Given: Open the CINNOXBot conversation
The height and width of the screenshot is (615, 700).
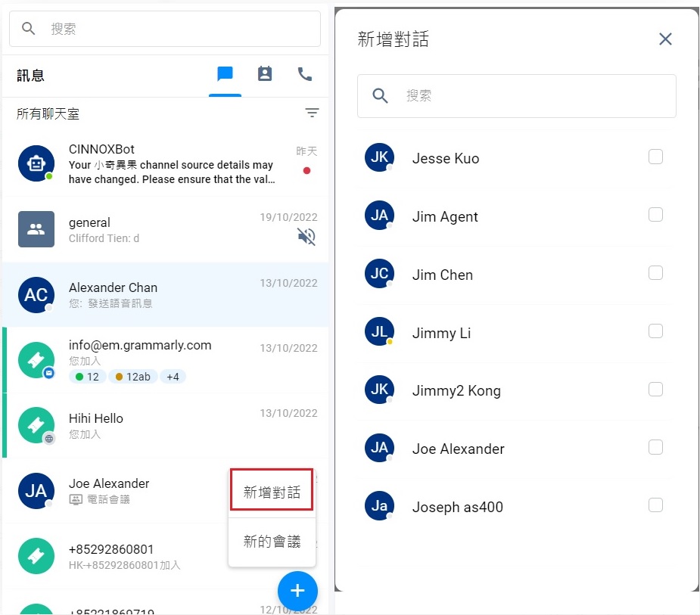Looking at the screenshot, I should 166,163.
